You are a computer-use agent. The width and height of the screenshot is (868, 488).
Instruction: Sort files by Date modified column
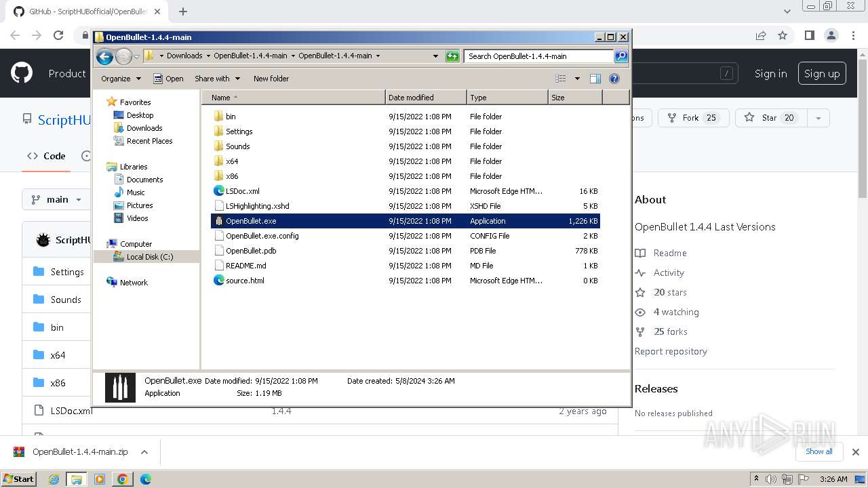coord(426,98)
